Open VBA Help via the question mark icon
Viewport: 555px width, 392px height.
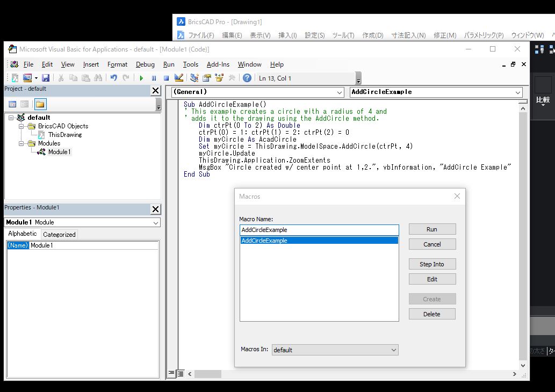tap(246, 77)
